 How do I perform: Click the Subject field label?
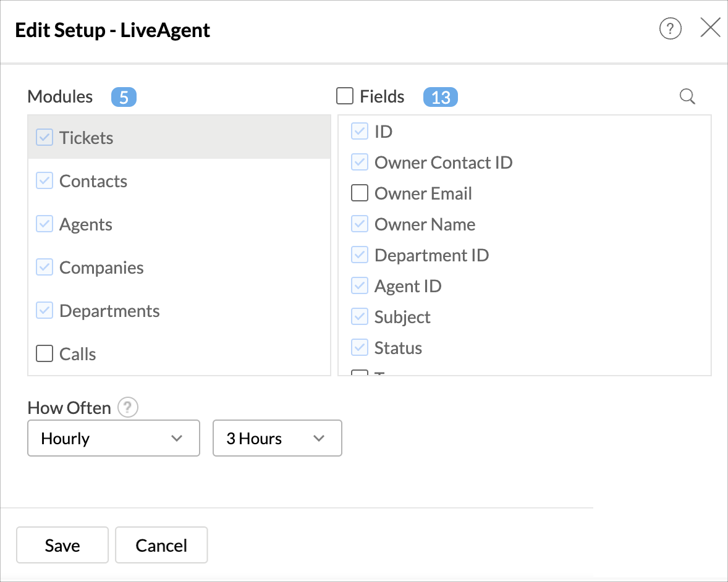[402, 317]
